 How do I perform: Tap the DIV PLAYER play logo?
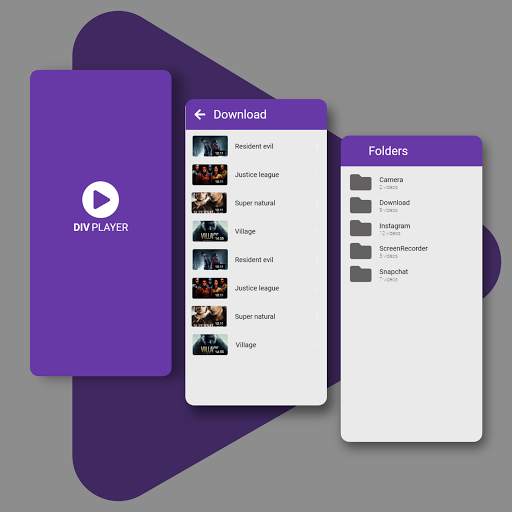pyautogui.click(x=100, y=199)
